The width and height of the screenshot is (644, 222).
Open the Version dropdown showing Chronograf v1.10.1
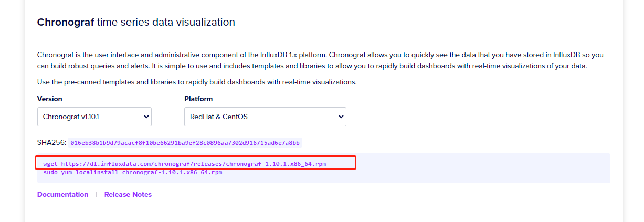pyautogui.click(x=94, y=117)
